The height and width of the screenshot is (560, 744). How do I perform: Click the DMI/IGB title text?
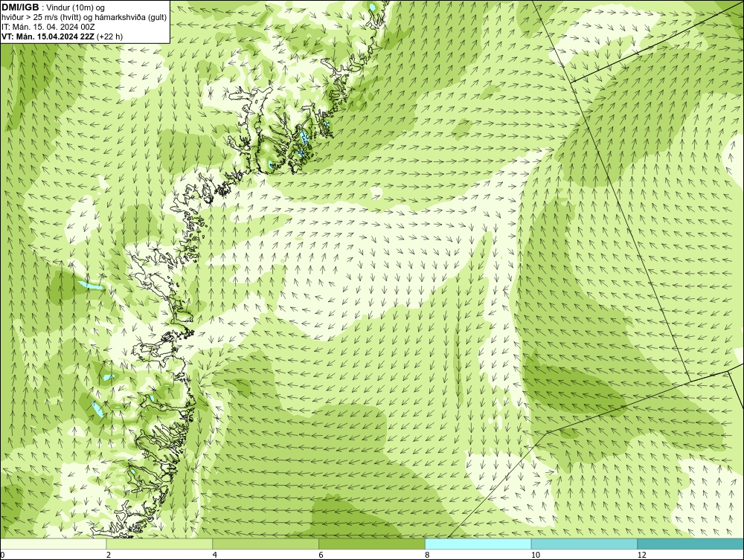21,7
